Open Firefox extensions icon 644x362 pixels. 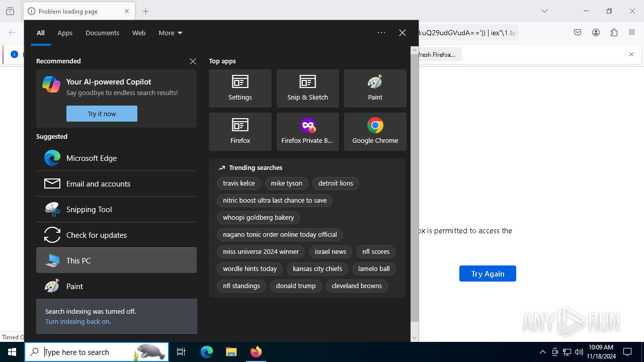pyautogui.click(x=614, y=33)
